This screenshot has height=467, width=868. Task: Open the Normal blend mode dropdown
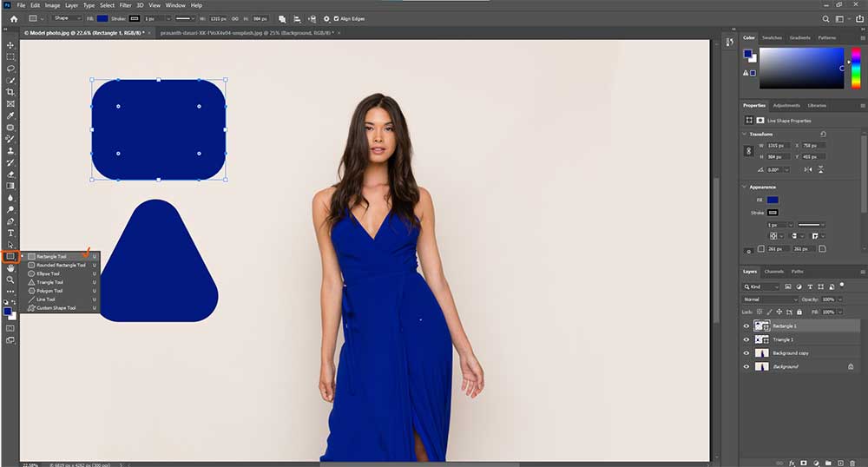[x=770, y=299]
